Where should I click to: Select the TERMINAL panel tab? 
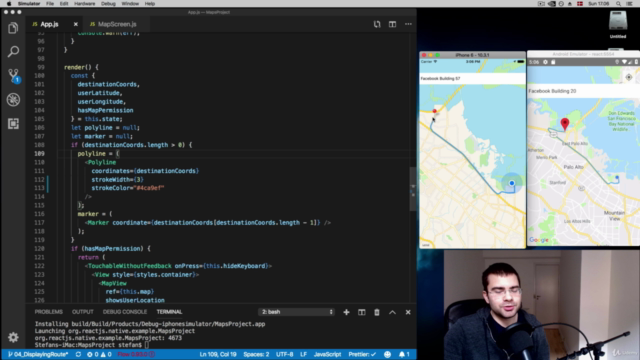pyautogui.click(x=169, y=312)
